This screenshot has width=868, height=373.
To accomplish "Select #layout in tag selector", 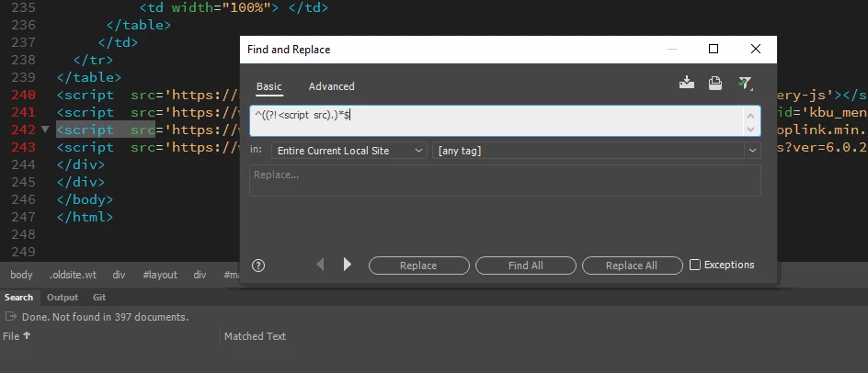I will pyautogui.click(x=160, y=275).
